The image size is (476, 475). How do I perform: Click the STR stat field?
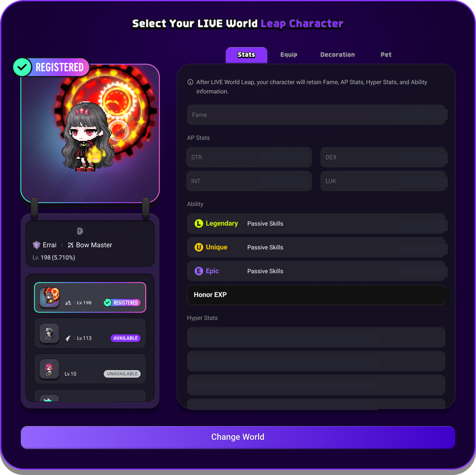click(249, 157)
